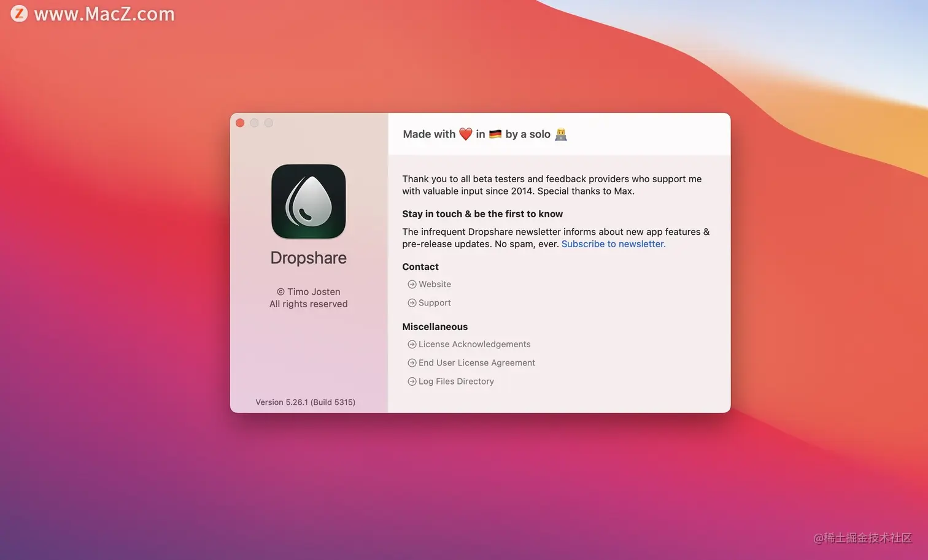Click the Version 5.26.1 (Build 5315) text
This screenshot has height=560, width=928.
pos(306,402)
